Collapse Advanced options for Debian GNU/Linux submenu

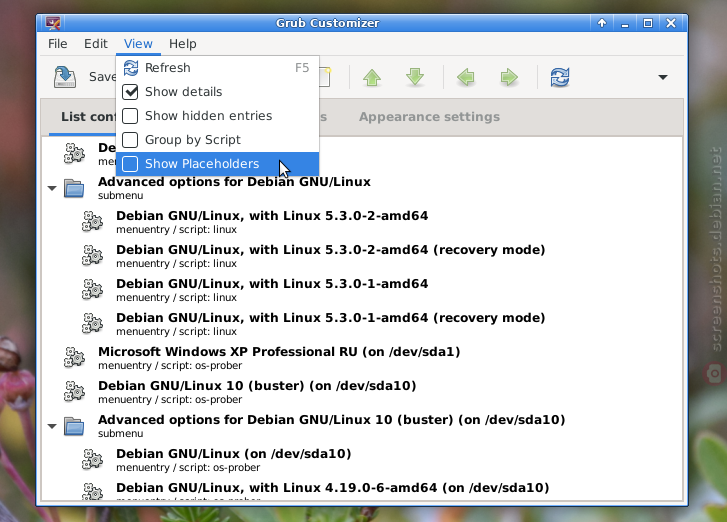52,188
